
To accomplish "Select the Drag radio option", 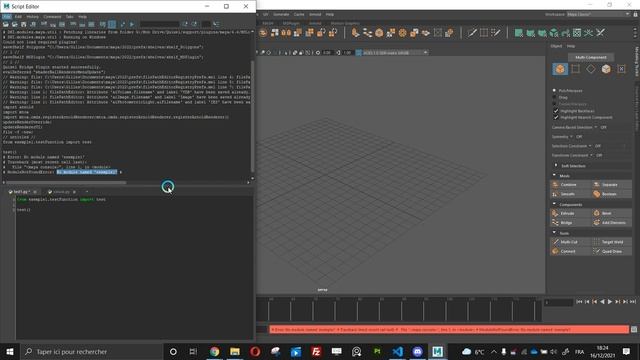I will (554, 97).
